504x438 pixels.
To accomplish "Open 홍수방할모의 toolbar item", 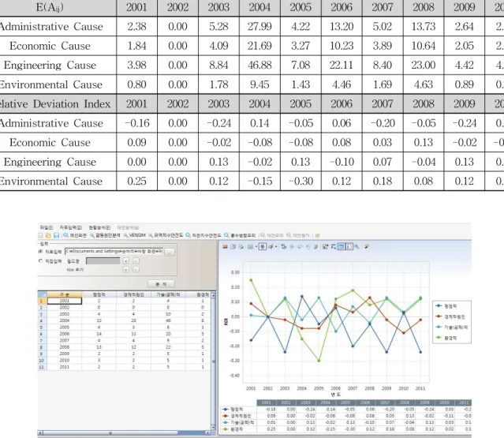I will (x=240, y=235).
